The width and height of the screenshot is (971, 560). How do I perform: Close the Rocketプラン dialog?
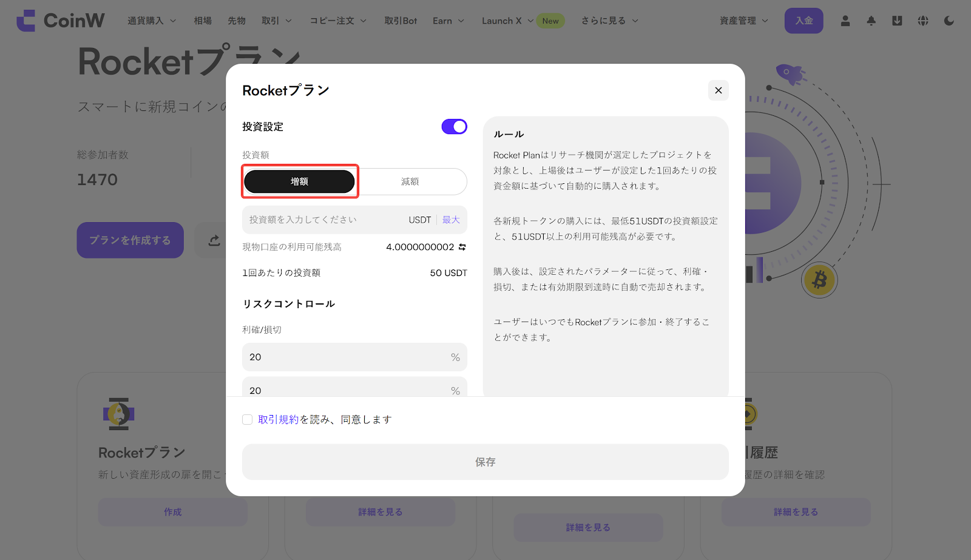click(x=718, y=90)
